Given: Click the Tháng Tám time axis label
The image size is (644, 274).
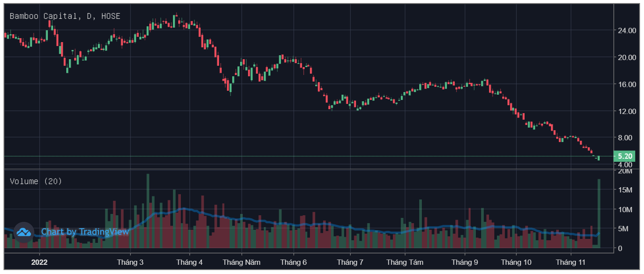Looking at the screenshot, I should (x=405, y=263).
